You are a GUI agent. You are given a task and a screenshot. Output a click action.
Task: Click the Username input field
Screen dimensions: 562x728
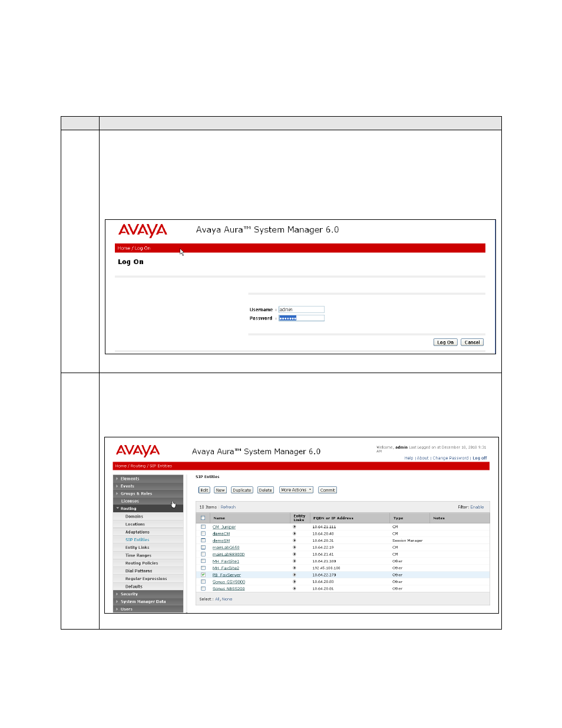[302, 309]
